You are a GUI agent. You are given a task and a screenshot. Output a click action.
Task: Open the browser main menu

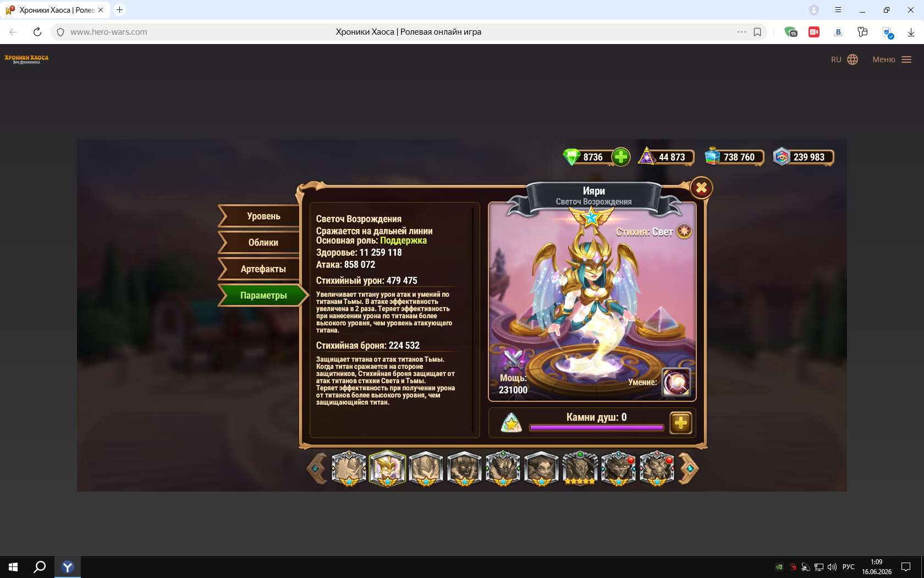[x=838, y=10]
